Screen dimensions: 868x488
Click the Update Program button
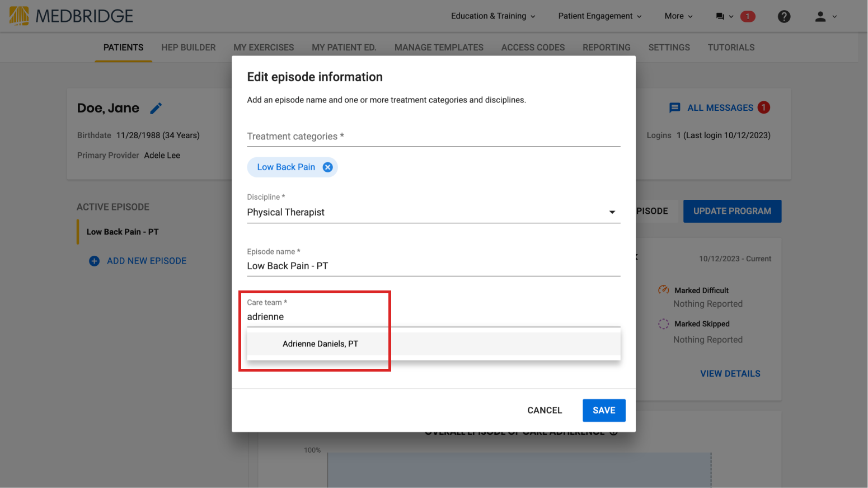(732, 211)
